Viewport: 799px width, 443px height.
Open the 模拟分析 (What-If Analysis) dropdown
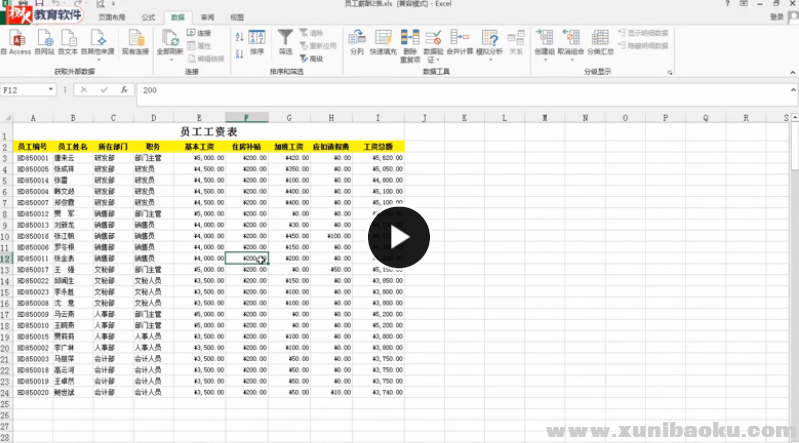coord(490,57)
